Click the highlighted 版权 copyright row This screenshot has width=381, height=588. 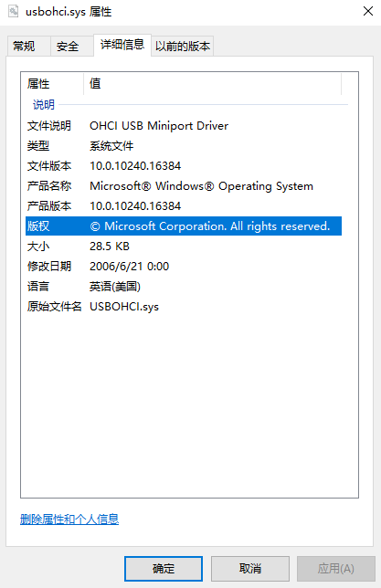[x=184, y=226]
